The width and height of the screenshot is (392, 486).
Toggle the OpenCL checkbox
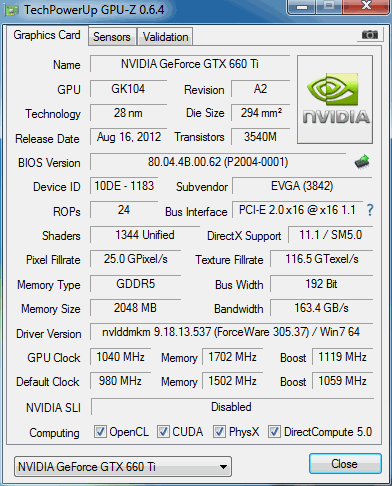(x=100, y=431)
